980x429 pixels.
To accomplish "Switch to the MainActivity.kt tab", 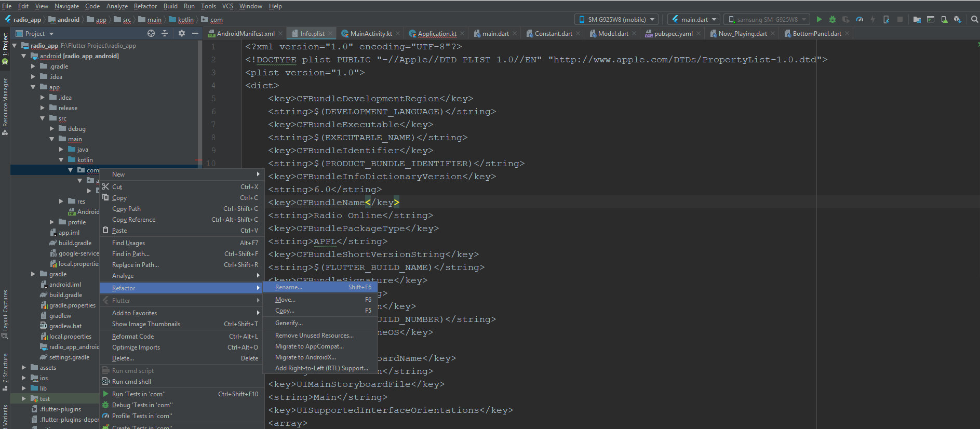I will coord(371,33).
